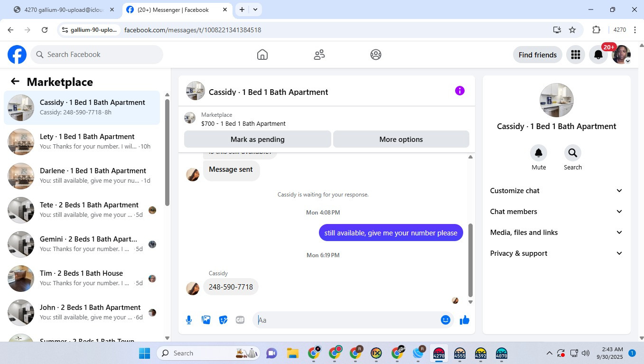Open the browser profile labeled 4270
This screenshot has height=364, width=644.
point(619,30)
